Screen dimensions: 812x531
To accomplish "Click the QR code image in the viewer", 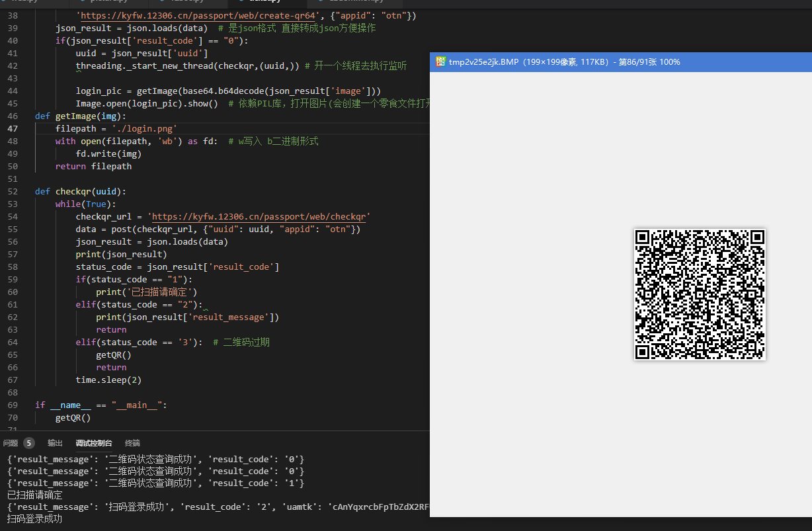I will coord(700,295).
